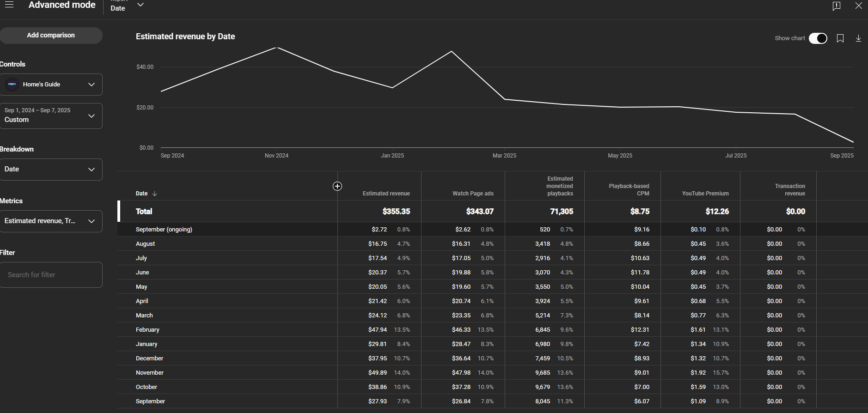Click total Watch Page ads $343.07
The image size is (868, 413).
pos(480,212)
